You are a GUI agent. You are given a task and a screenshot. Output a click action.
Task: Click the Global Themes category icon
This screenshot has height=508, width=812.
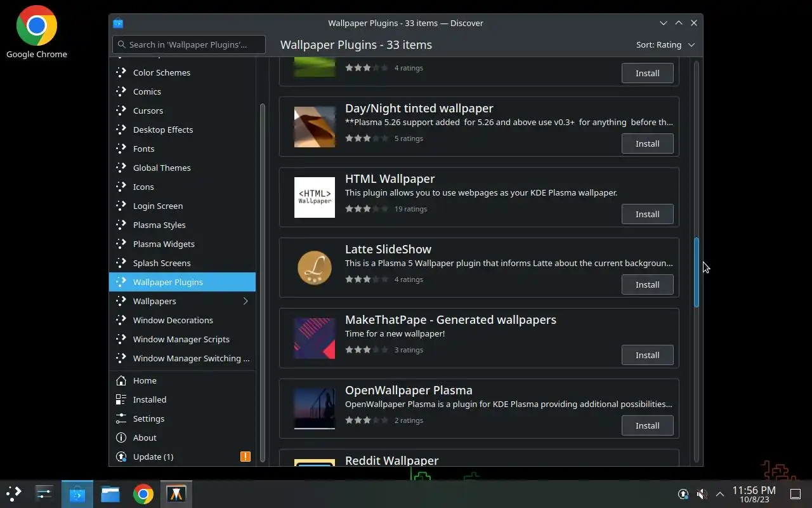[x=121, y=168]
